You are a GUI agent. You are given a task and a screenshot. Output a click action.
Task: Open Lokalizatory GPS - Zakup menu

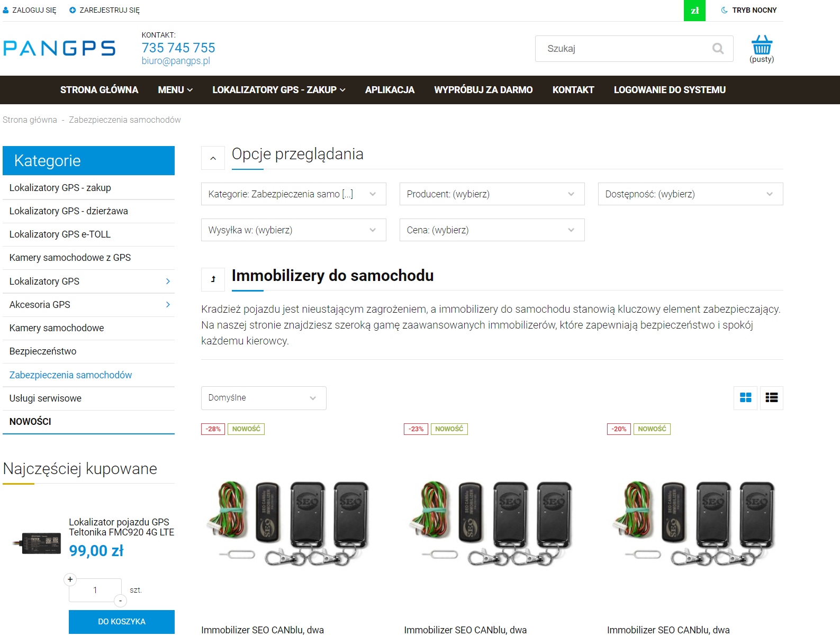pyautogui.click(x=278, y=90)
